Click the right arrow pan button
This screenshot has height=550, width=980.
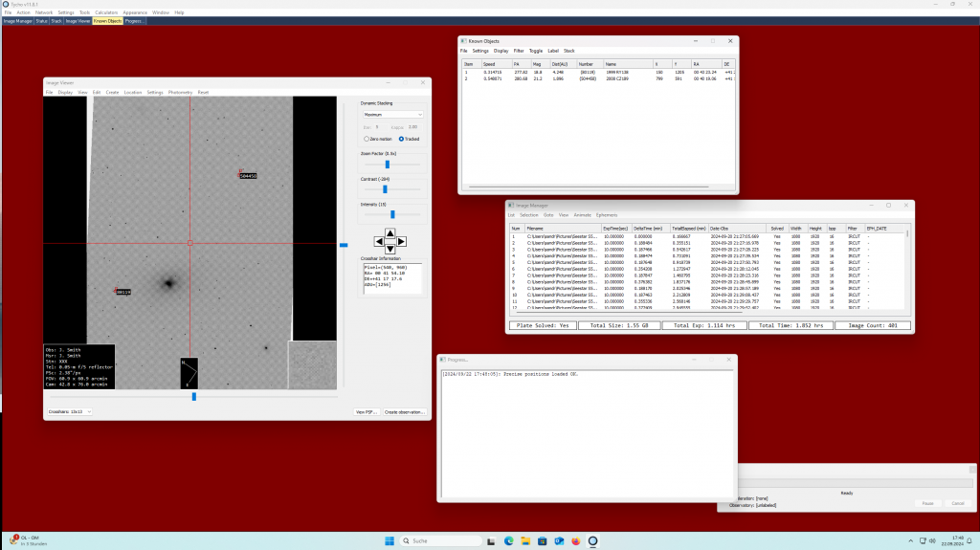coord(400,241)
